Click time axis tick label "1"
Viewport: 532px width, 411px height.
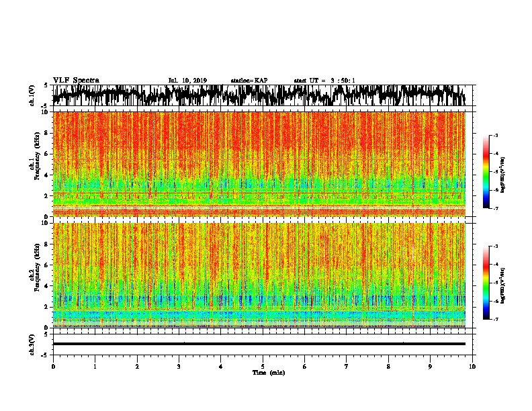[95, 367]
